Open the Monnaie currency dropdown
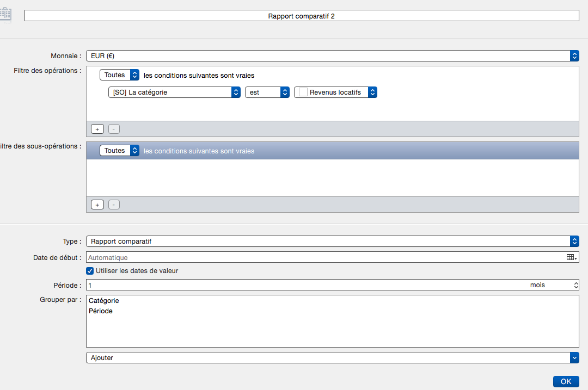This screenshot has width=588, height=390. click(332, 55)
